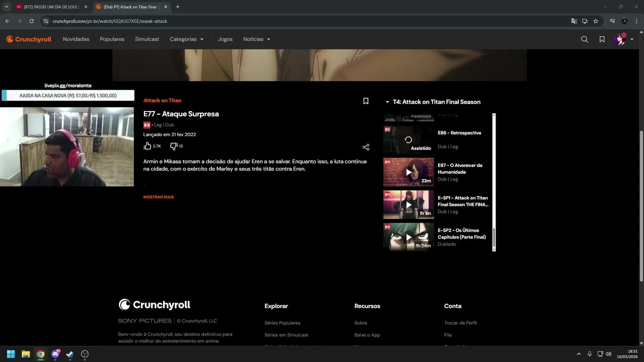Viewport: 644px width, 362px height.
Task: Open footer link Sobre
Action: (361, 323)
